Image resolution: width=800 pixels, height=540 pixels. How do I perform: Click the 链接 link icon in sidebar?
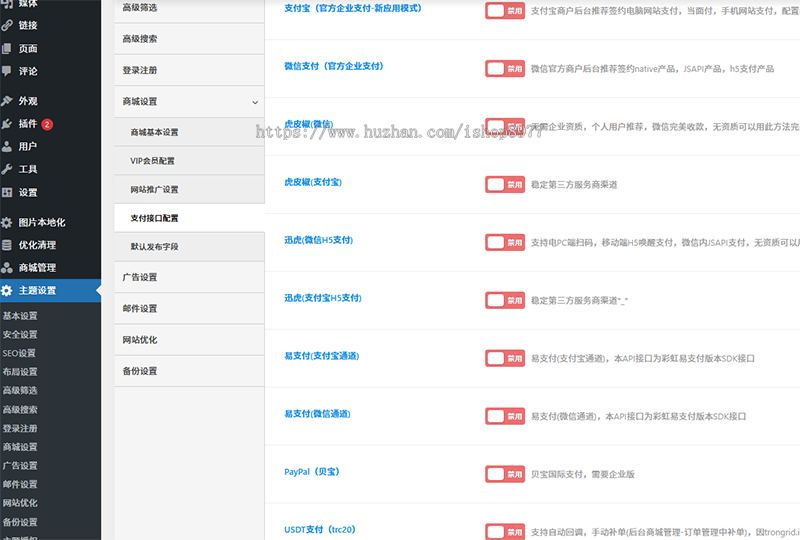point(7,25)
